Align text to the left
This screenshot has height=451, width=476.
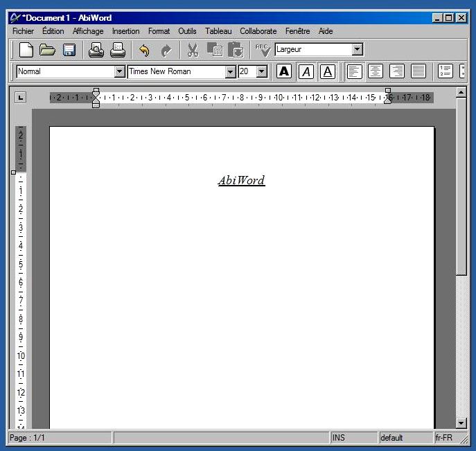coord(354,71)
